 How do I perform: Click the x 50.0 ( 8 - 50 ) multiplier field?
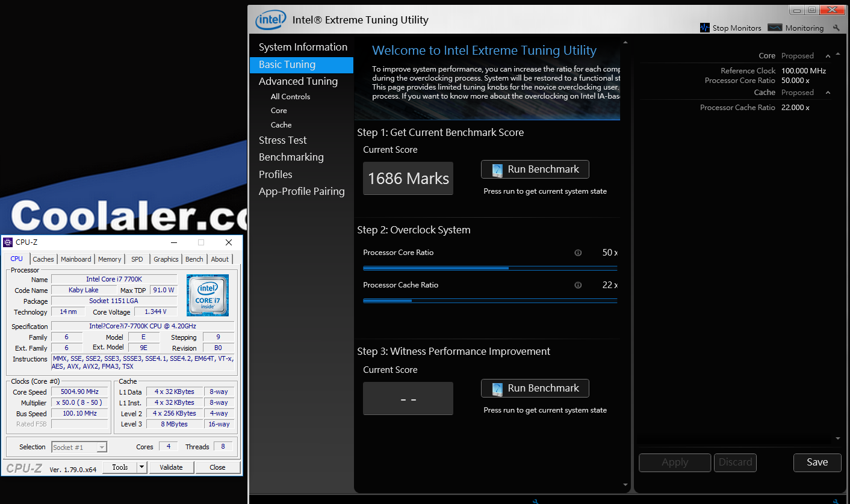[81, 403]
